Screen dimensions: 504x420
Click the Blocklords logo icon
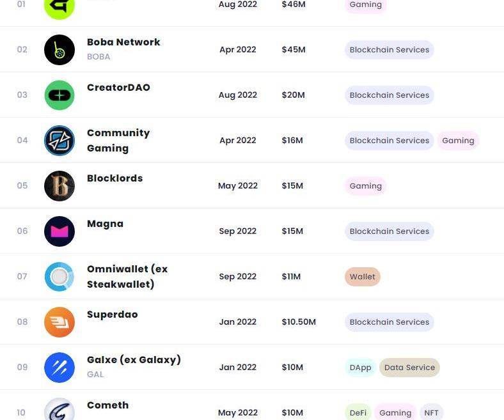click(x=59, y=186)
